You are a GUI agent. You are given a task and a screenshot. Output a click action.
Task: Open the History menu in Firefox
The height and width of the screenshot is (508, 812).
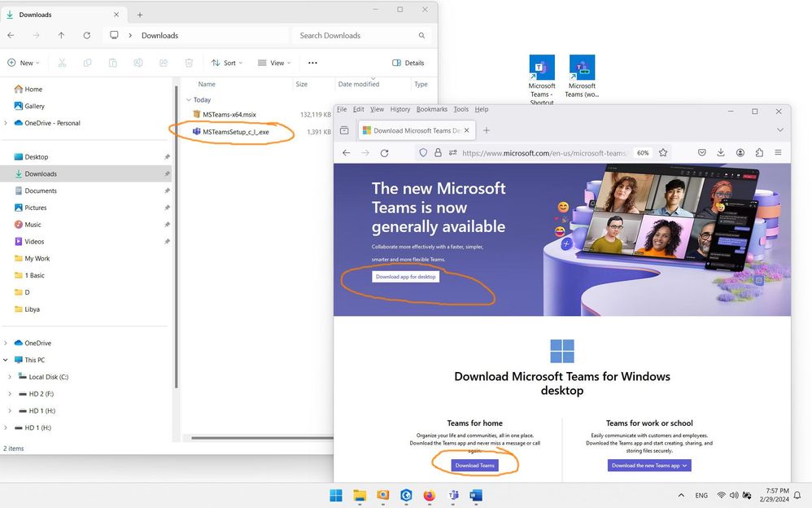[399, 109]
